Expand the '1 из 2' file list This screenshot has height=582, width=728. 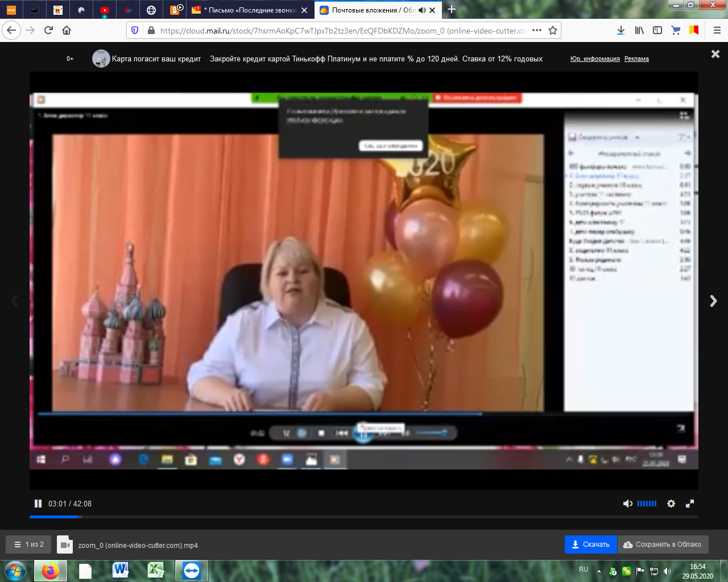pos(28,544)
